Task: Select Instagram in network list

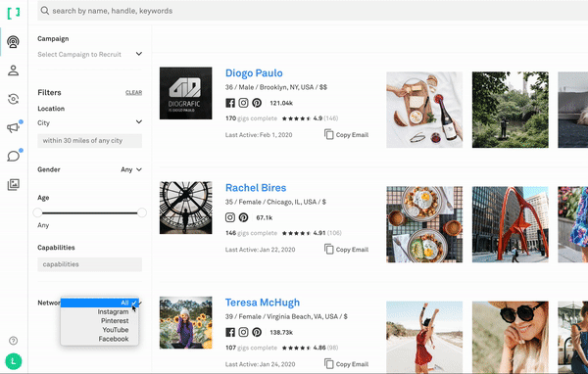Action: point(99,311)
